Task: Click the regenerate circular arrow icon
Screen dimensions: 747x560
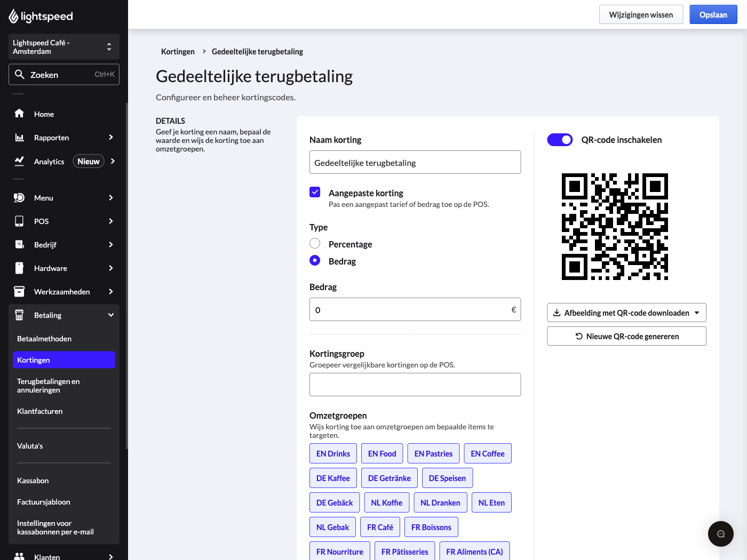Action: (579, 336)
